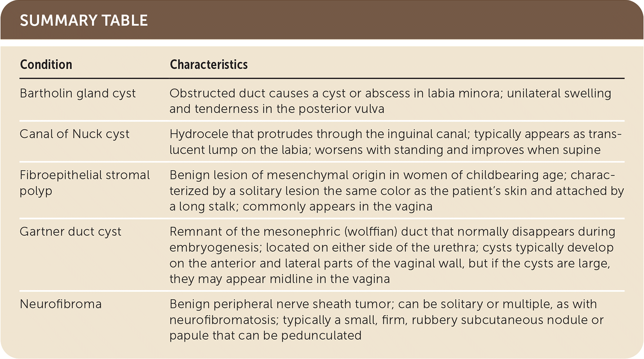This screenshot has height=359, width=644.
Task: Select the Canal of Nuck cyst cell
Action: 74,134
